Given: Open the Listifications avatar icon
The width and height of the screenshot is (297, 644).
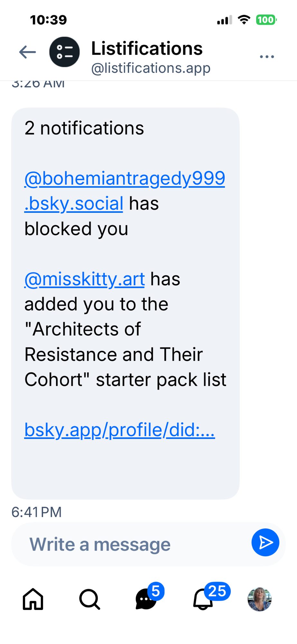Looking at the screenshot, I should 64,52.
